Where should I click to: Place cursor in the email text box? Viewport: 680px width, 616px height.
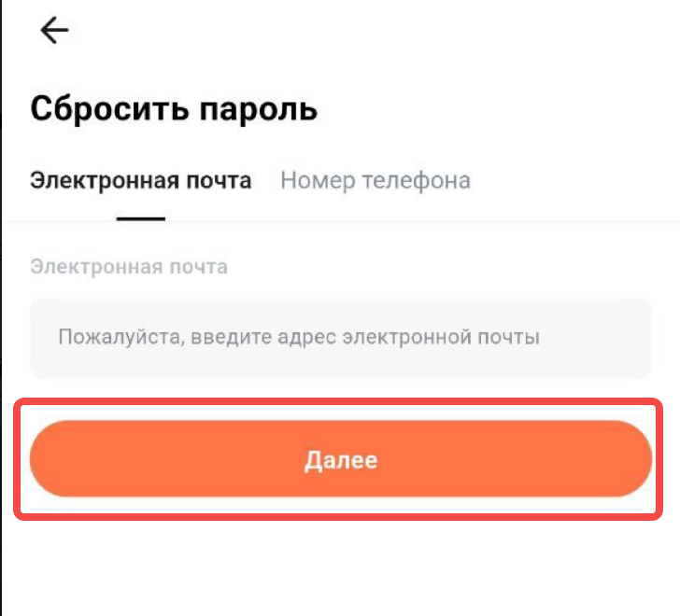click(340, 337)
